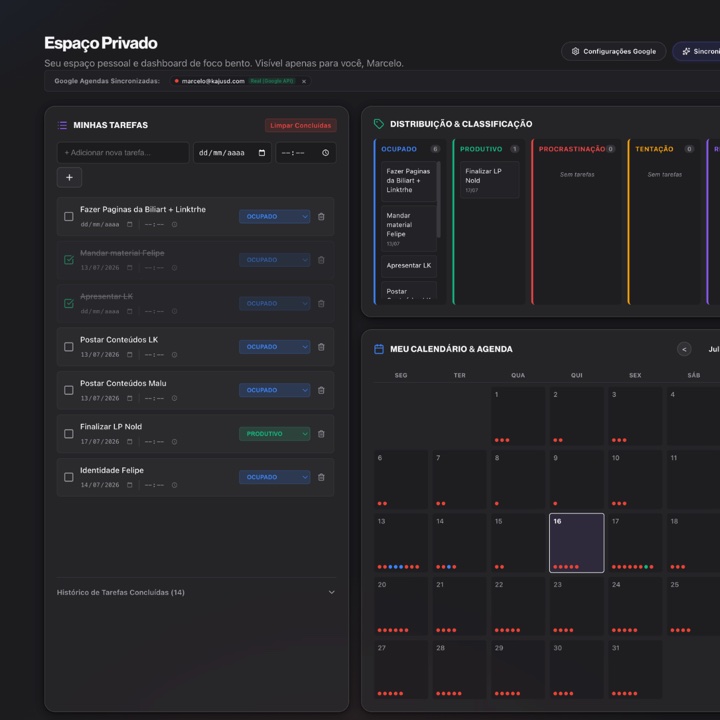Check Fazer Paginas da Biliart task
Viewport: 720px width, 720px height.
[x=69, y=216]
